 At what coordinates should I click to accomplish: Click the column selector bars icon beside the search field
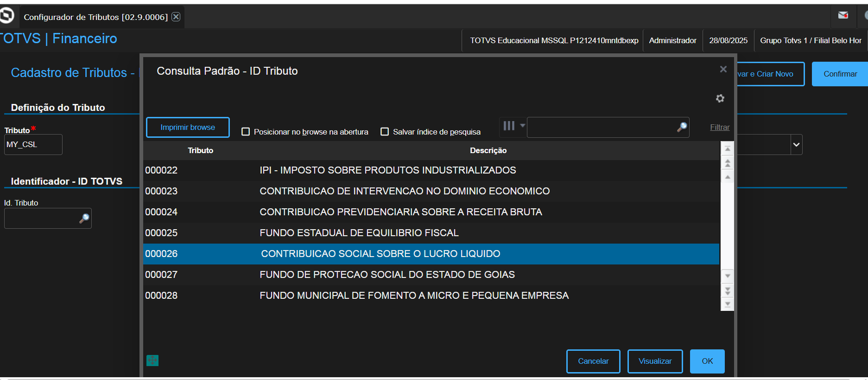point(509,126)
